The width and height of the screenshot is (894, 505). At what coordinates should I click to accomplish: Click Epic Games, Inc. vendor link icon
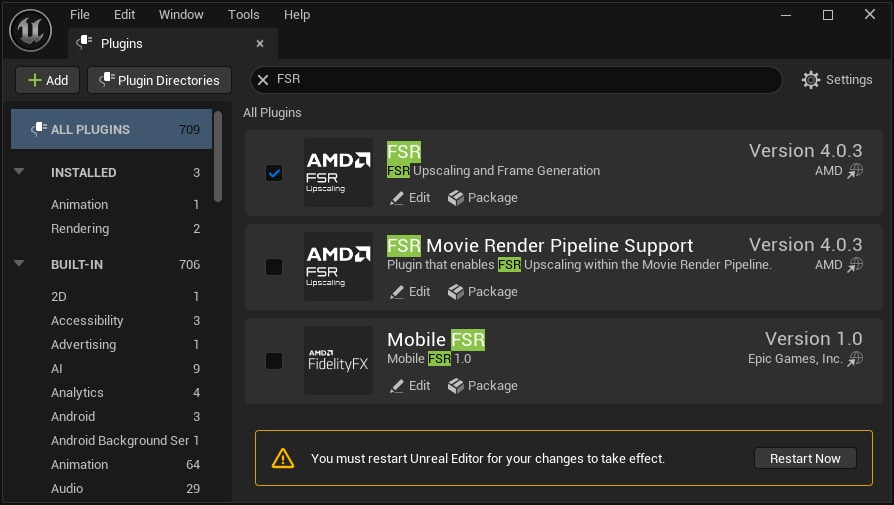[x=855, y=359]
